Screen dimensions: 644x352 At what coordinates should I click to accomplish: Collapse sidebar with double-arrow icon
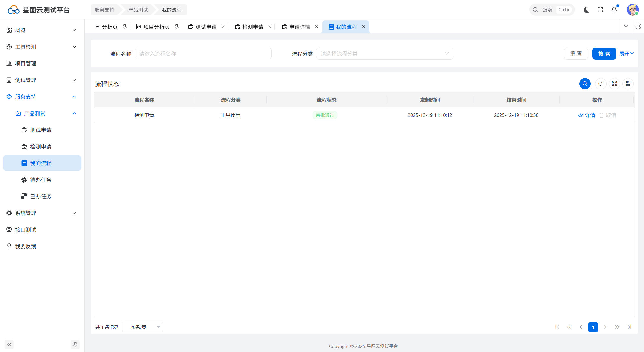(9, 345)
